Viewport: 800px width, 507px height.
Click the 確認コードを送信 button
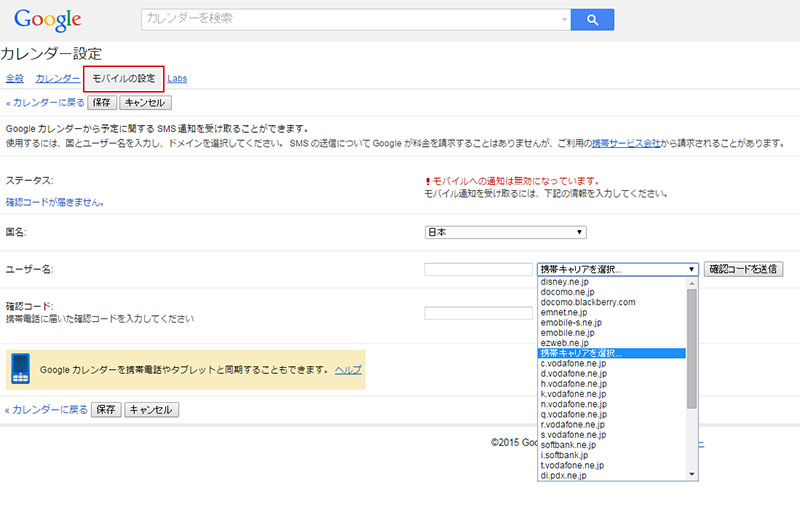point(743,269)
